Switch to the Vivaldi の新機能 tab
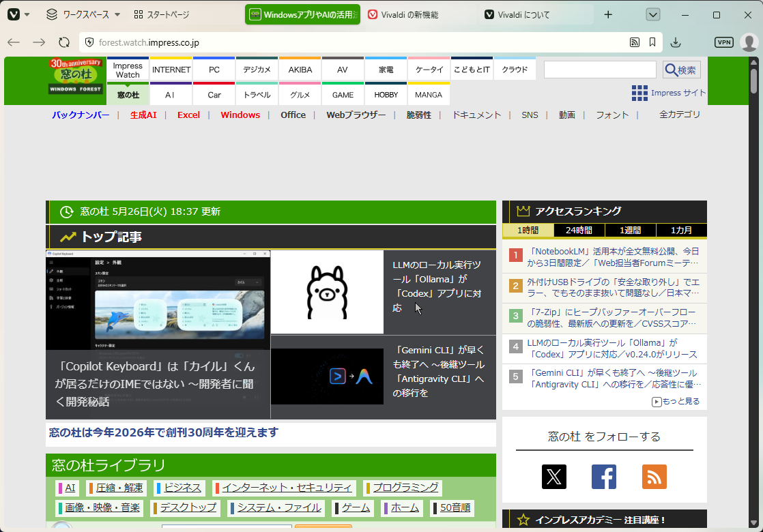Screen dimensions: 763x532 tap(420, 14)
